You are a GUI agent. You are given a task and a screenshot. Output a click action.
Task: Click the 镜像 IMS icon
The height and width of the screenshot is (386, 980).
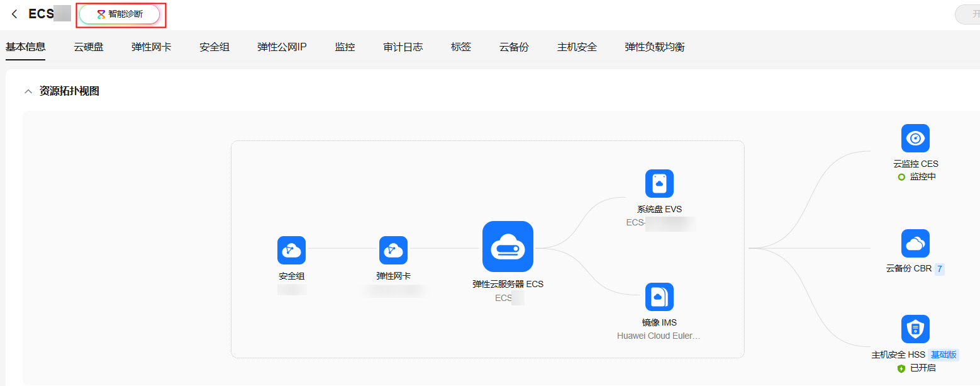coord(659,297)
